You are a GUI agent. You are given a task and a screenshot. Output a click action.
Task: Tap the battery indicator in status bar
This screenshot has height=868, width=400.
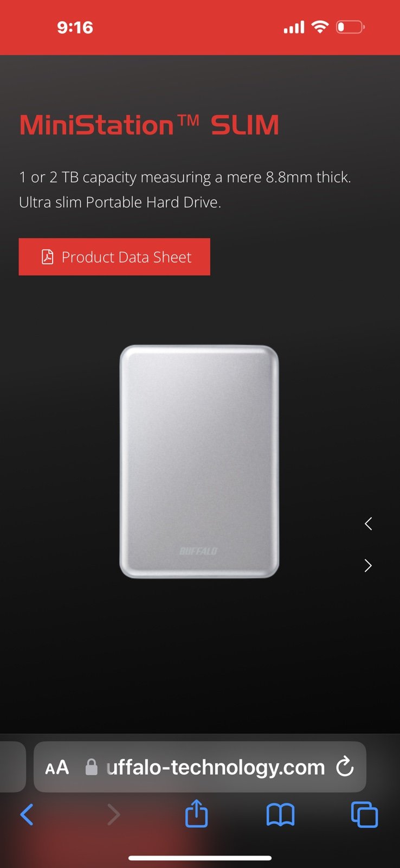350,27
